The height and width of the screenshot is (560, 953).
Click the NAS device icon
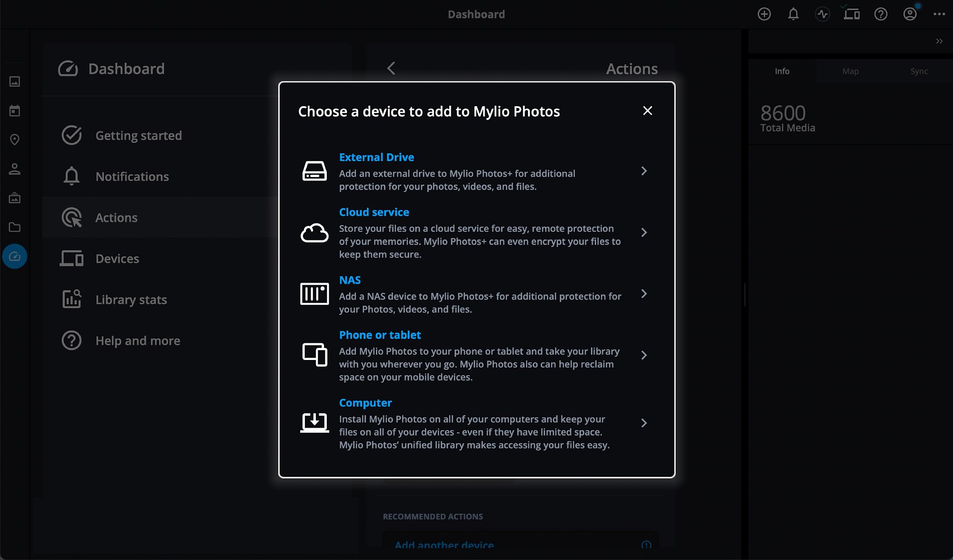pyautogui.click(x=314, y=293)
